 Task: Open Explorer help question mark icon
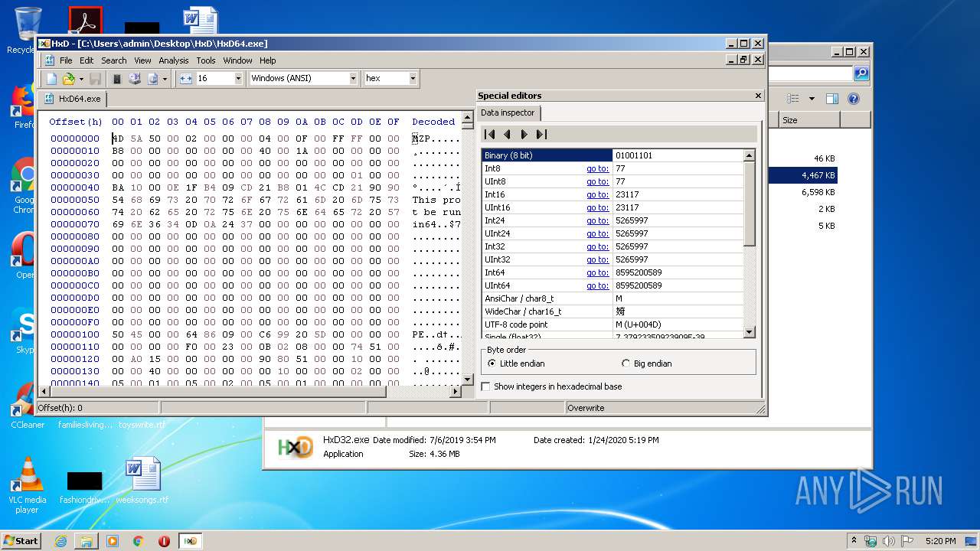[854, 99]
